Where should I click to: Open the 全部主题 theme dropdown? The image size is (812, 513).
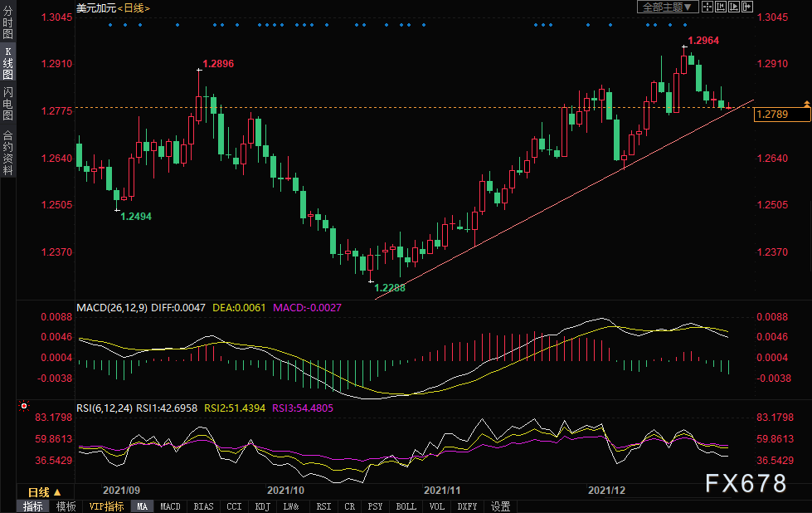click(x=664, y=7)
